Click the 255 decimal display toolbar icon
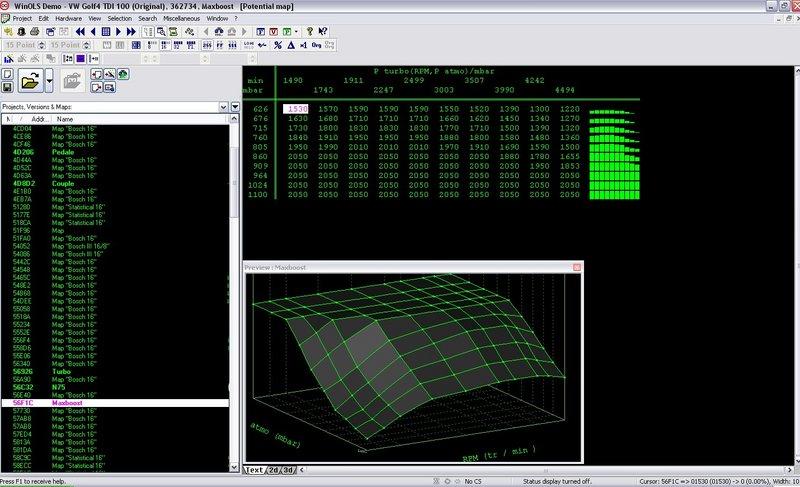The image size is (800, 487). pyautogui.click(x=207, y=45)
